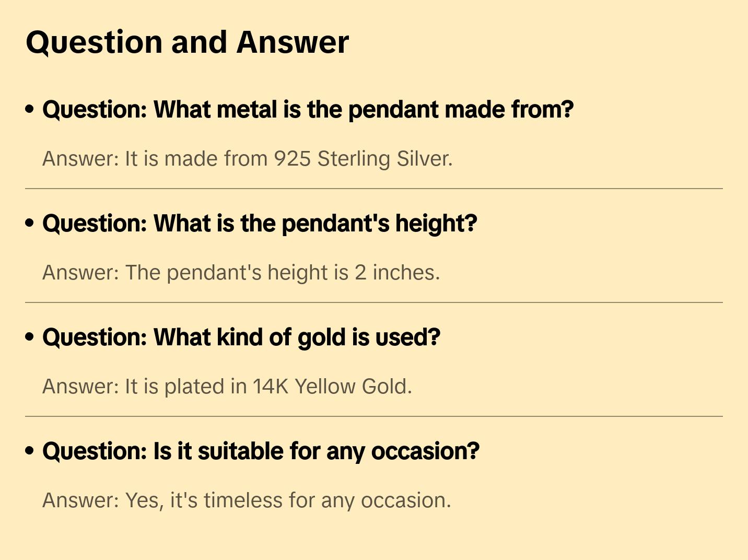Click the bullet beside the gold question
The width and height of the screenshot is (748, 560).
coord(30,337)
